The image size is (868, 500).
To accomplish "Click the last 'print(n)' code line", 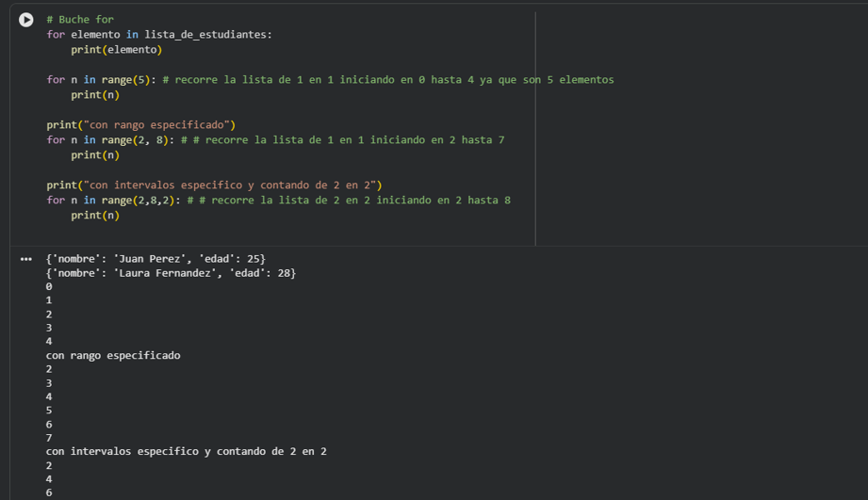I will 95,215.
